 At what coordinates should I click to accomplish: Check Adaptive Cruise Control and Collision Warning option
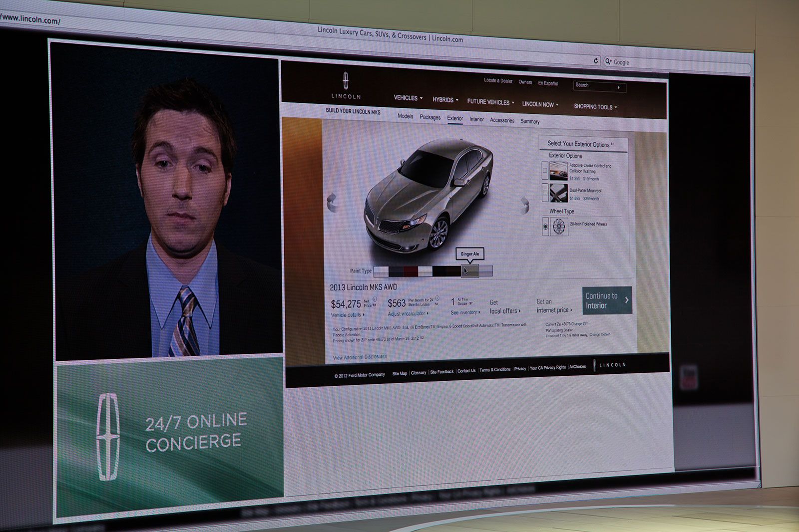pyautogui.click(x=545, y=171)
